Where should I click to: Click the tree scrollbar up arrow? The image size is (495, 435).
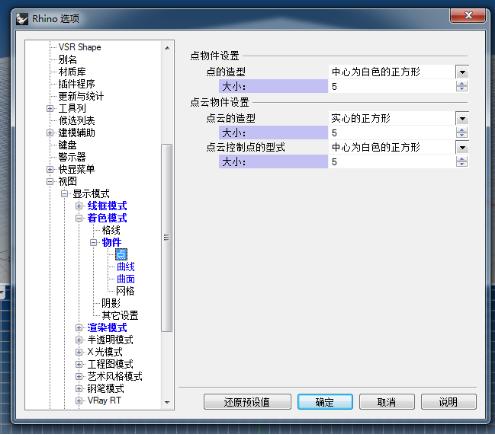[x=167, y=48]
